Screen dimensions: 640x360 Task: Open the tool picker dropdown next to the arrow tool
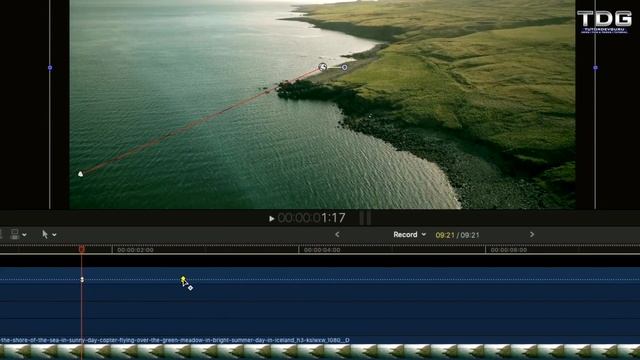[54, 235]
